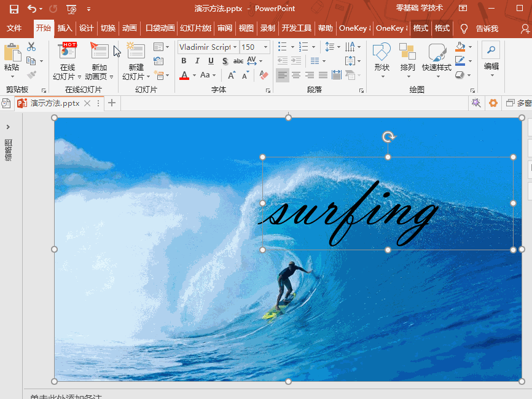Apply numbered list

303,47
